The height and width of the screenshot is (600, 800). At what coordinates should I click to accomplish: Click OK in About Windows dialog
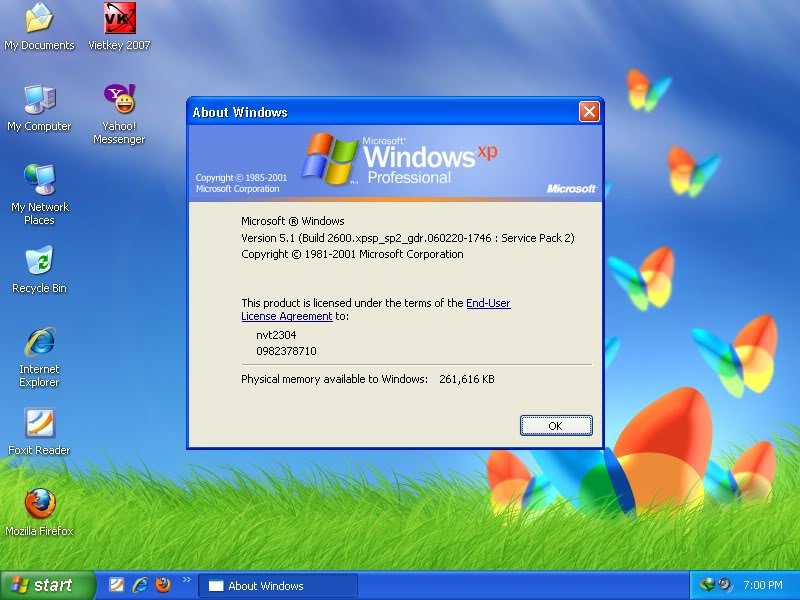tap(556, 426)
